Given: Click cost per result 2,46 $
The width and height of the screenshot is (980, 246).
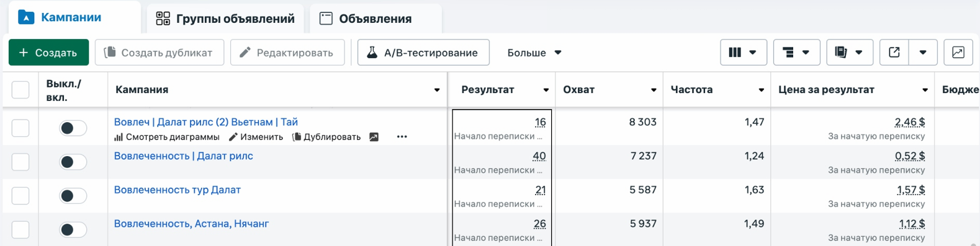Looking at the screenshot, I should [x=909, y=122].
